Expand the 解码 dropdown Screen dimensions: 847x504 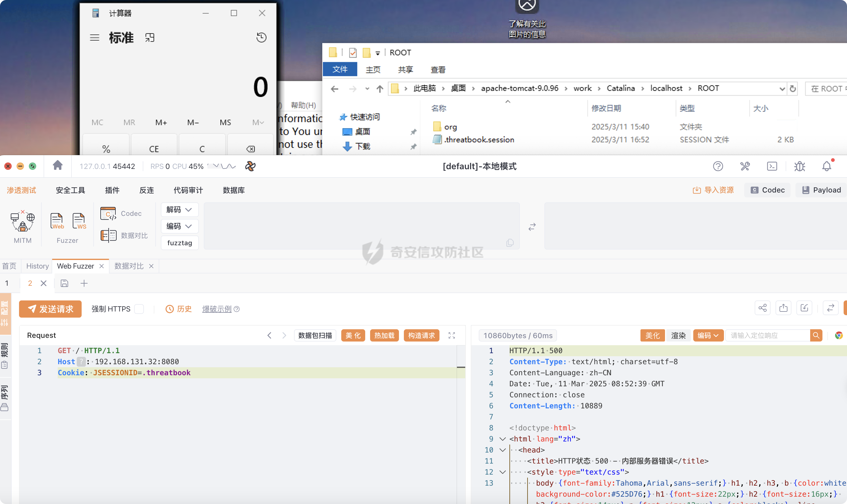pyautogui.click(x=179, y=210)
